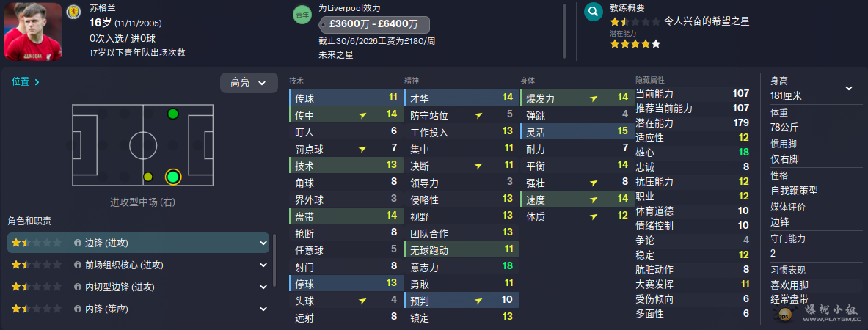Open the coach report magnifier icon
The width and height of the screenshot is (868, 330).
coord(593,12)
